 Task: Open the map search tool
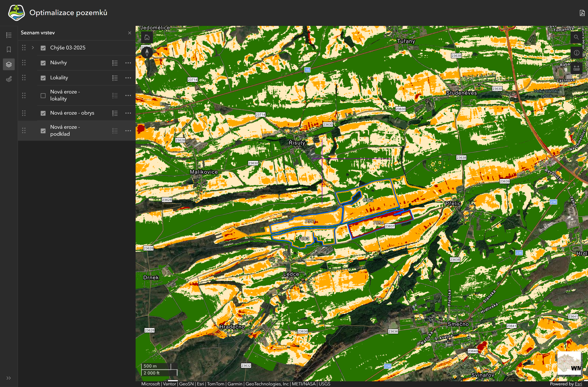pyautogui.click(x=576, y=37)
